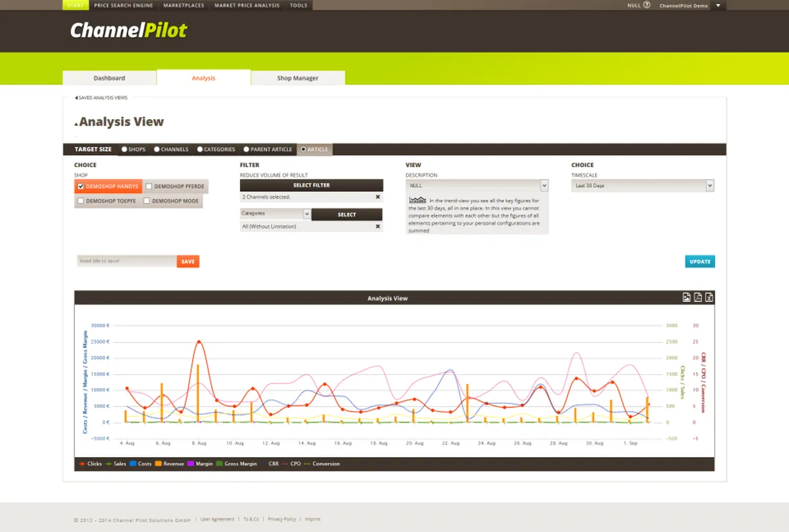Uncheck the Demoshop Handys checkbox
The height and width of the screenshot is (532, 789).
tap(81, 187)
